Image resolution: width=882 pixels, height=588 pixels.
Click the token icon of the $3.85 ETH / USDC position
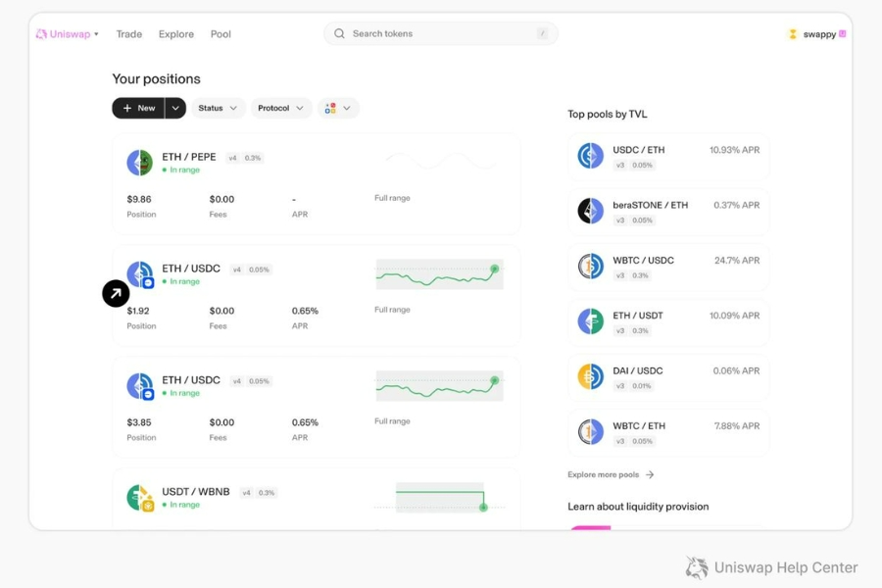coord(139,386)
